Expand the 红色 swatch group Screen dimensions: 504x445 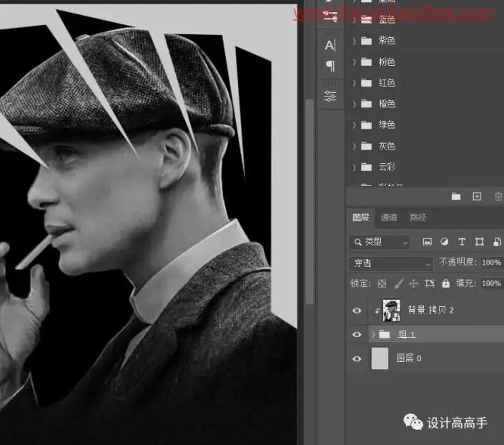pos(354,83)
